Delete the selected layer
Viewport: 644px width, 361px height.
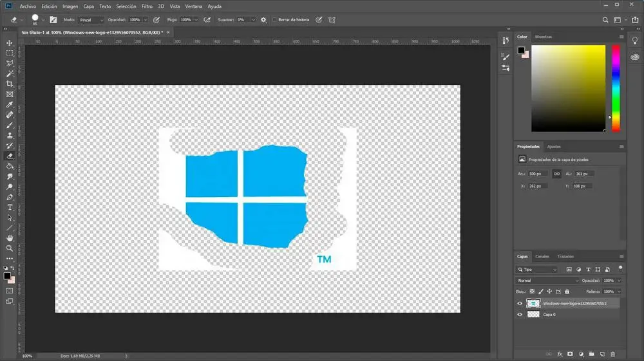point(613,354)
